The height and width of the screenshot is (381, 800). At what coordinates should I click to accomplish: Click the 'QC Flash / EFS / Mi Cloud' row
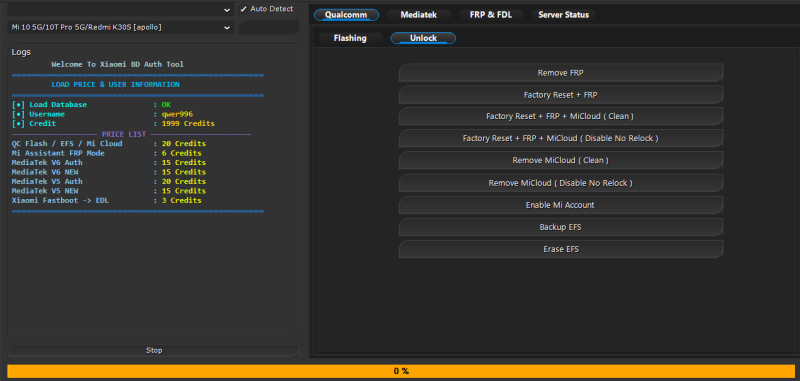[109, 144]
